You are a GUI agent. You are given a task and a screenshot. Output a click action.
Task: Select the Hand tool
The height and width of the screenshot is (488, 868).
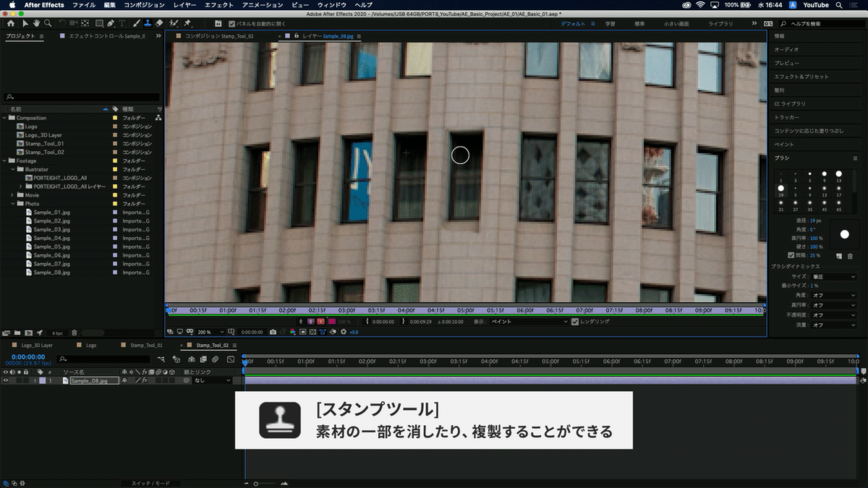pyautogui.click(x=36, y=24)
